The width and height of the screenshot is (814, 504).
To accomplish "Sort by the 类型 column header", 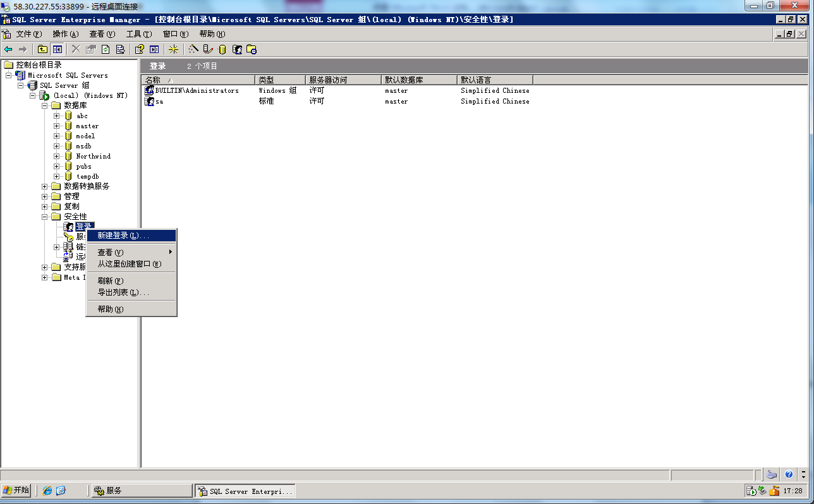I will coord(280,80).
